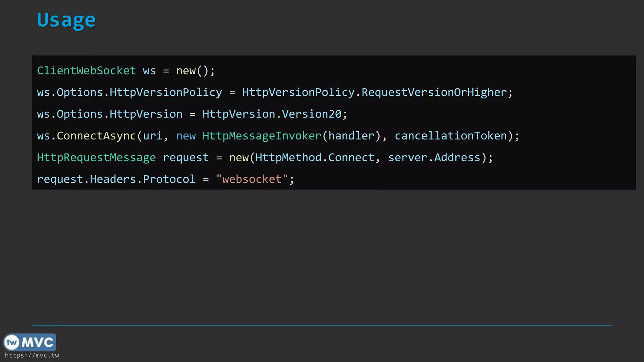Screen dimensions: 644x362
Task: Click the server.Address argument
Action: point(434,157)
